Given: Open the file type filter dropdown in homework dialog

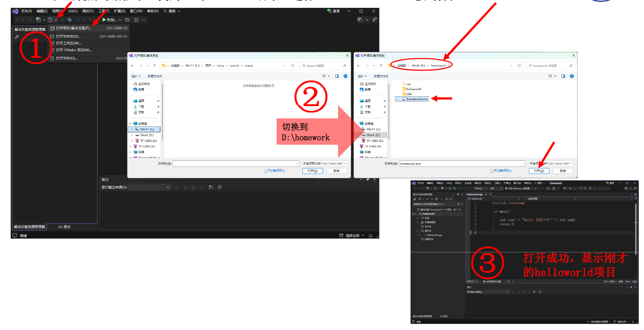Looking at the screenshot, I should pyautogui.click(x=551, y=164).
